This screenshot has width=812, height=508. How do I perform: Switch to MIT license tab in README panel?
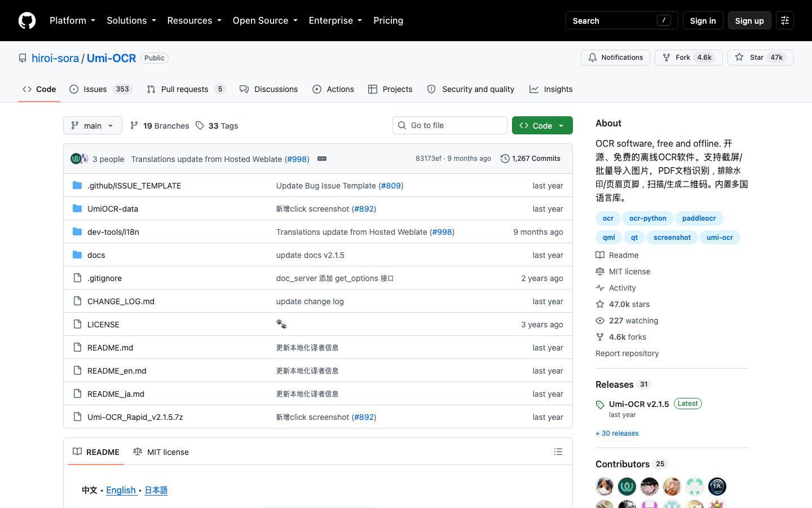coord(161,452)
